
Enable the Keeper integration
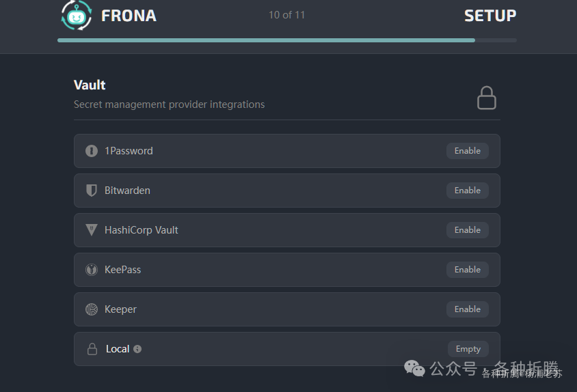pyautogui.click(x=468, y=309)
